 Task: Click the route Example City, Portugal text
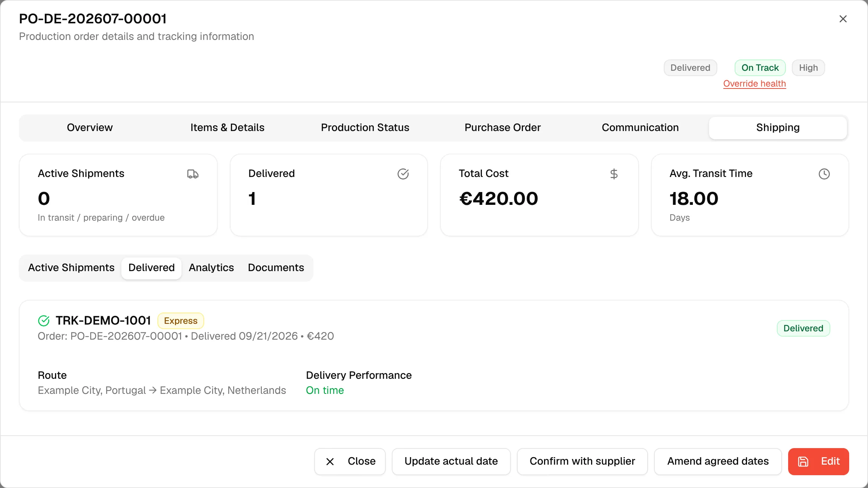click(x=92, y=390)
